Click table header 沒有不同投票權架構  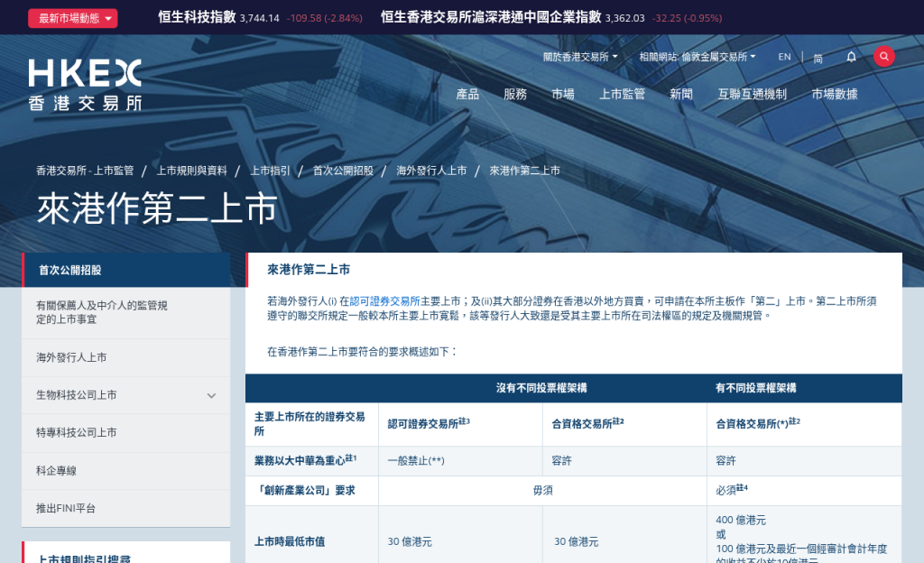pyautogui.click(x=541, y=388)
